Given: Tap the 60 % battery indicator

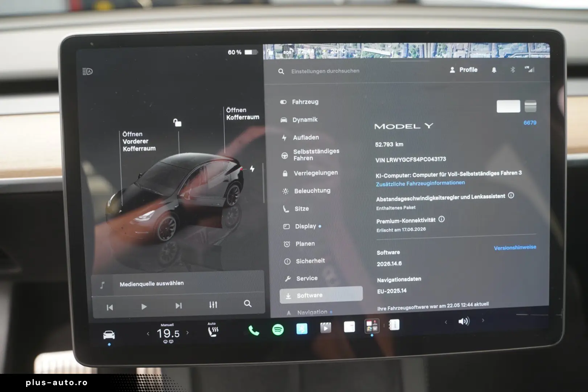Looking at the screenshot, I should coord(242,52).
